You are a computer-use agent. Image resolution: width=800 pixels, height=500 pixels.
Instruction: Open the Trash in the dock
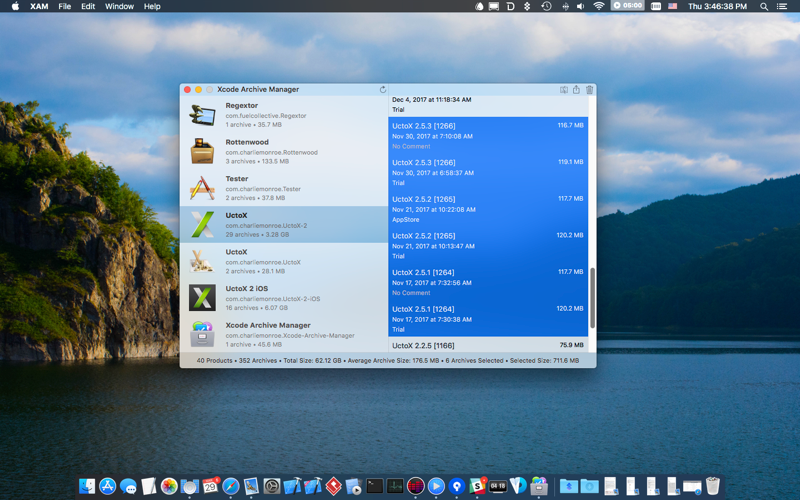pyautogui.click(x=713, y=486)
